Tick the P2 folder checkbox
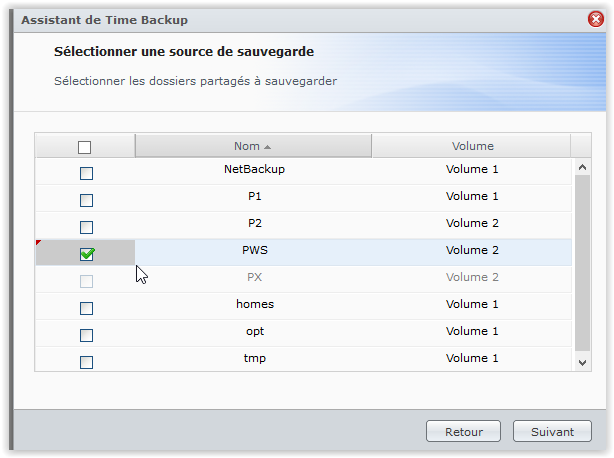 pos(86,227)
